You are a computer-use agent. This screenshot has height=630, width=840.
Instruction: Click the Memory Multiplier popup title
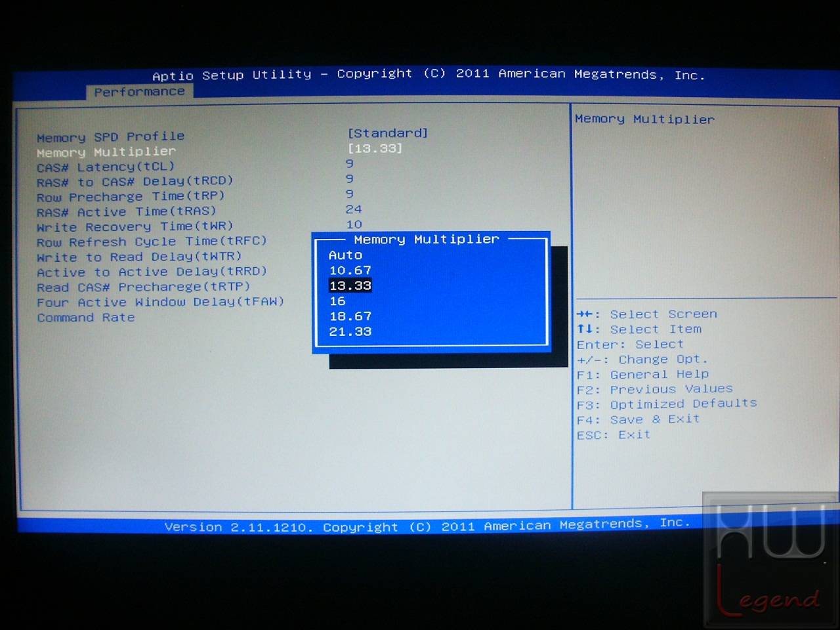(427, 240)
